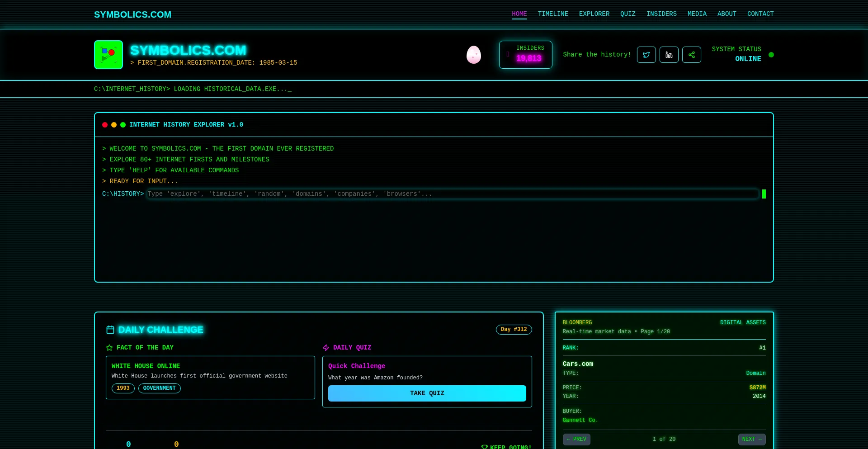Focus the C:\HISTORY command input field

452,194
